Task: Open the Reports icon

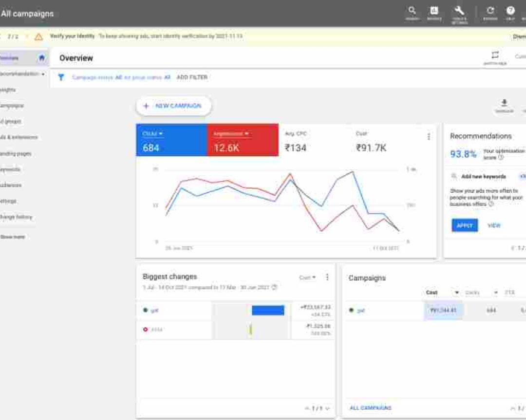Action: 435,11
